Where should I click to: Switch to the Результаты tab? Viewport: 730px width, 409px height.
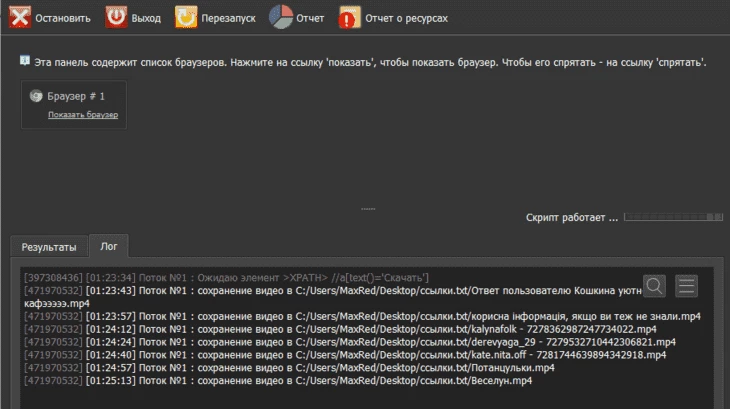click(x=49, y=247)
